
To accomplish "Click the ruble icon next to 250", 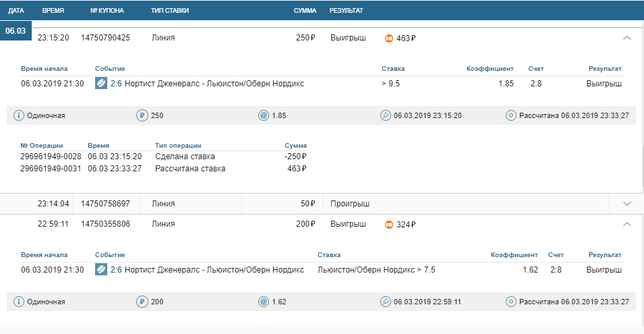I will point(142,115).
